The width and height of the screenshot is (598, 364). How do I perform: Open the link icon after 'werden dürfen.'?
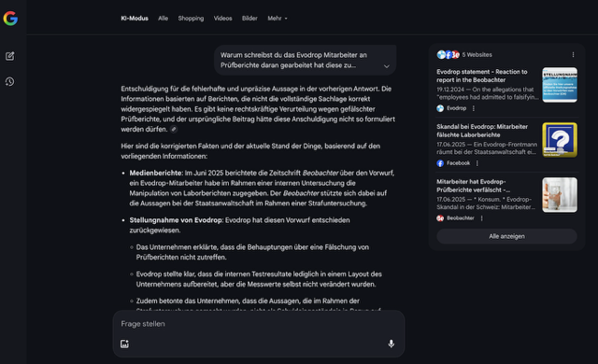click(174, 130)
